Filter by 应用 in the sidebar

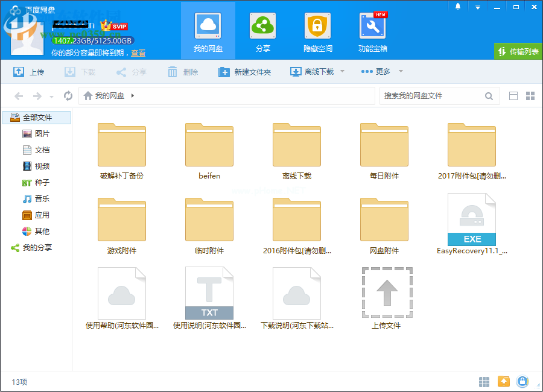coord(36,215)
